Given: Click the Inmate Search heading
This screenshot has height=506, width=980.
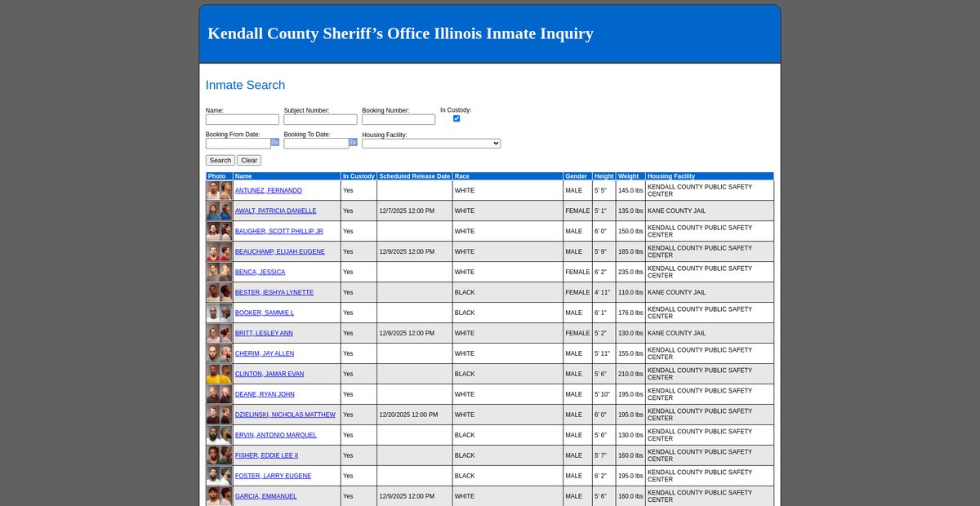Looking at the screenshot, I should (245, 85).
